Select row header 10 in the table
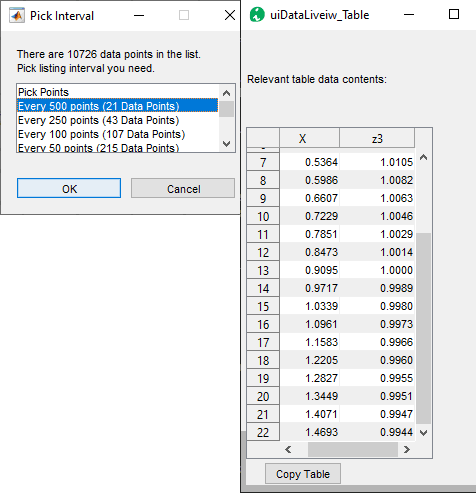Image resolution: width=476 pixels, height=494 pixels. click(x=263, y=216)
